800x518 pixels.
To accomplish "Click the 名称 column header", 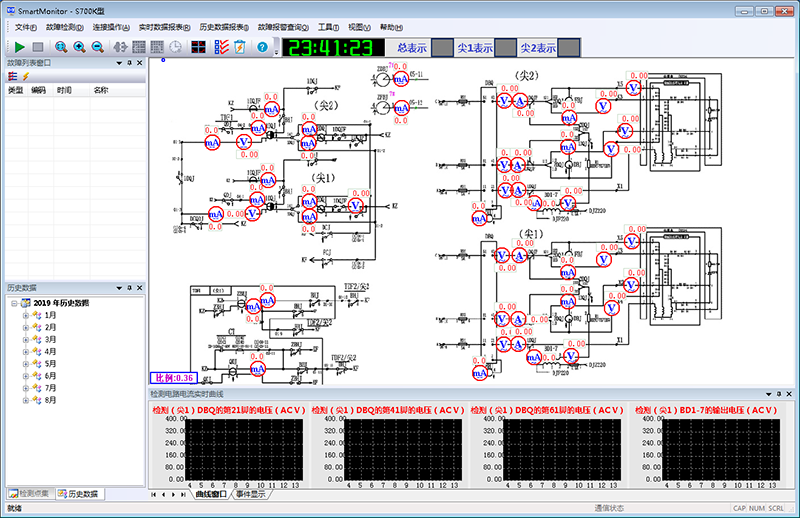I will pos(101,90).
